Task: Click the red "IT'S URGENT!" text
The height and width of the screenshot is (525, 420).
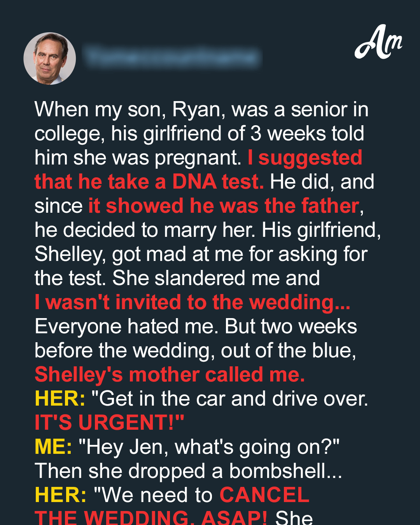Action: [109, 423]
